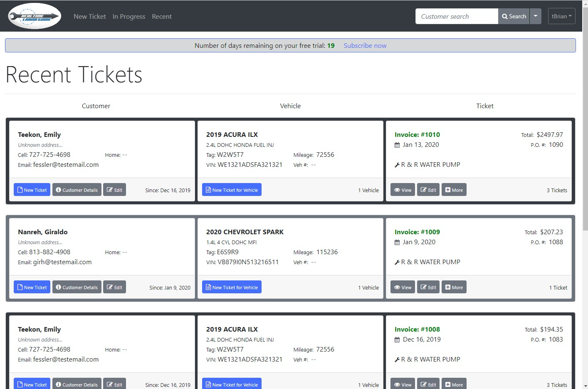
Task: Expand More options for invoice #1009
Action: tap(454, 287)
